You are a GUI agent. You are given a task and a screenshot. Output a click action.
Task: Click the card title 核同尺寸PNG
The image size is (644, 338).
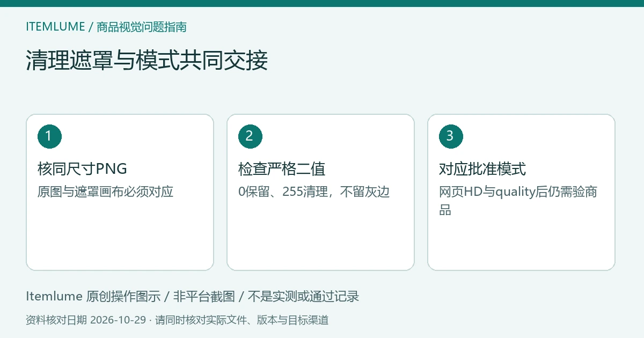click(x=82, y=169)
